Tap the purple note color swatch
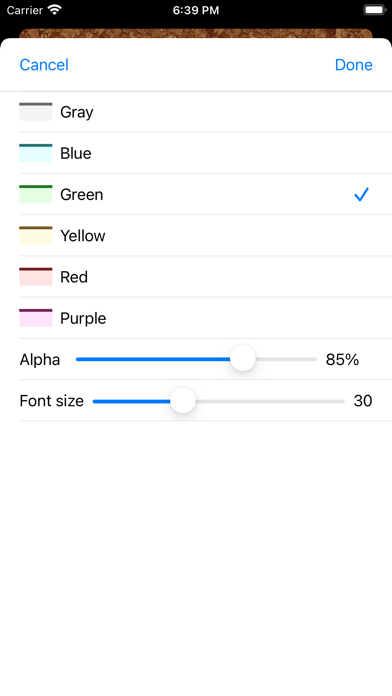 [36, 318]
